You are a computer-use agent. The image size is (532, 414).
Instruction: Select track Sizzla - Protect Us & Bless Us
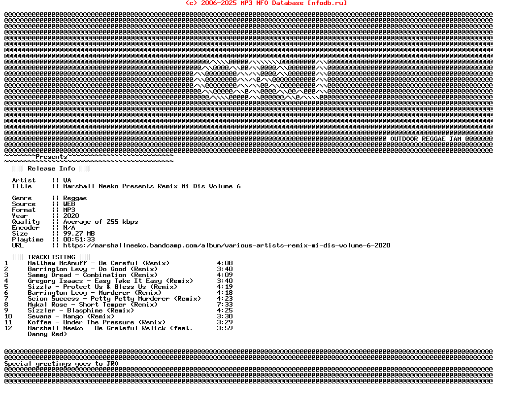coord(102,287)
